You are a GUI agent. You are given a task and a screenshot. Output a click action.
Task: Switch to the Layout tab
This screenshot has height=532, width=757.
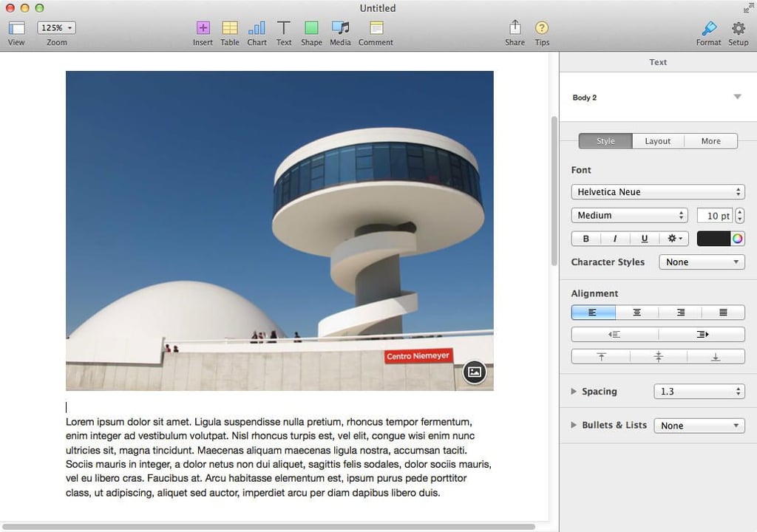coord(657,141)
